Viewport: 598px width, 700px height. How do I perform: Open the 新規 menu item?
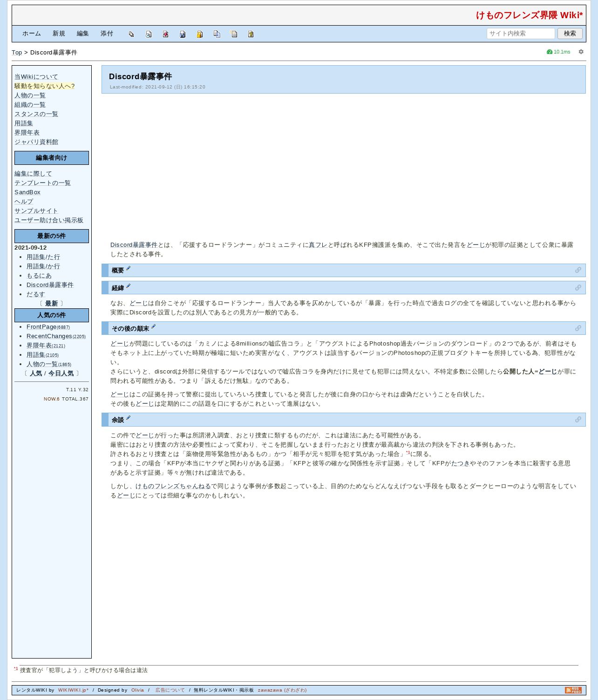[x=59, y=34]
